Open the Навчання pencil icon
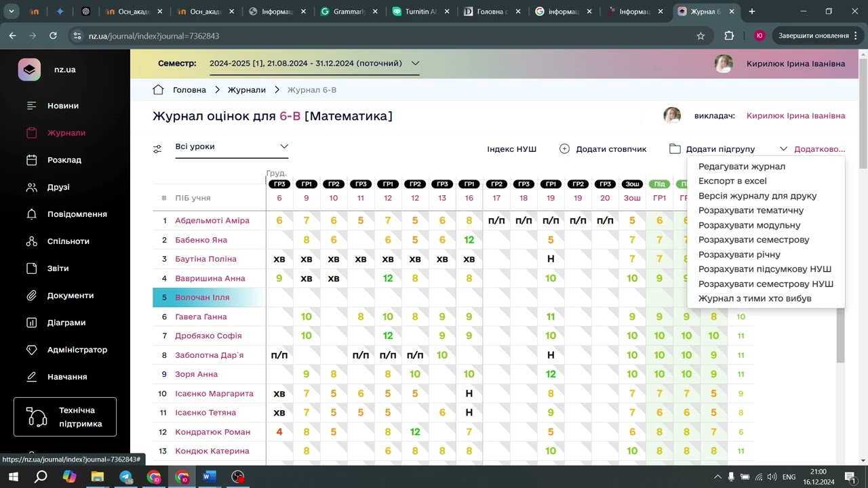The width and height of the screenshot is (868, 488). [32, 377]
